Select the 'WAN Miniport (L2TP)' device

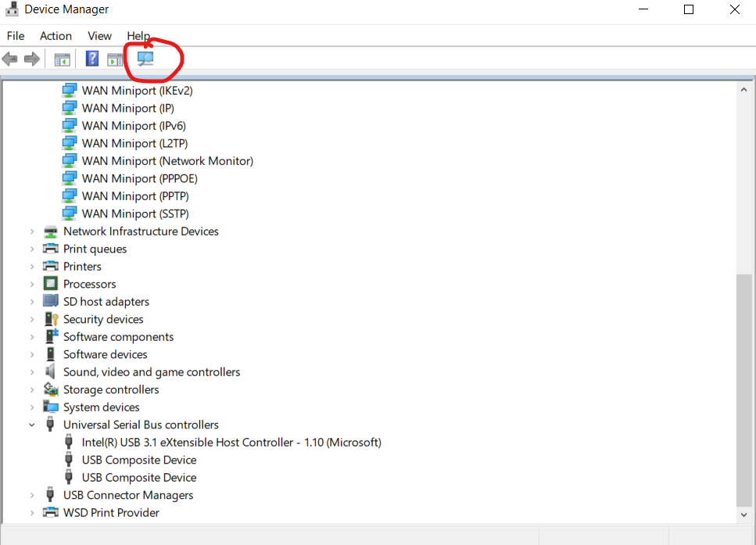[x=135, y=144]
